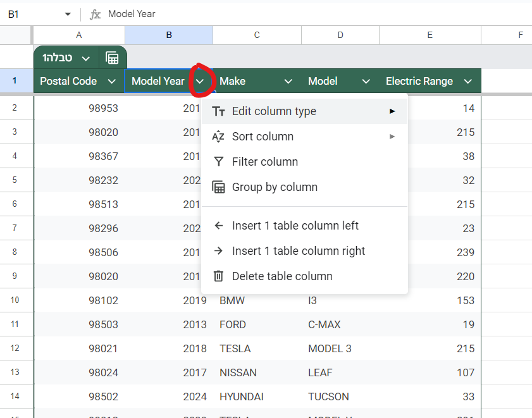Click the Filter column funnel icon
This screenshot has width=532, height=418.
click(218, 162)
